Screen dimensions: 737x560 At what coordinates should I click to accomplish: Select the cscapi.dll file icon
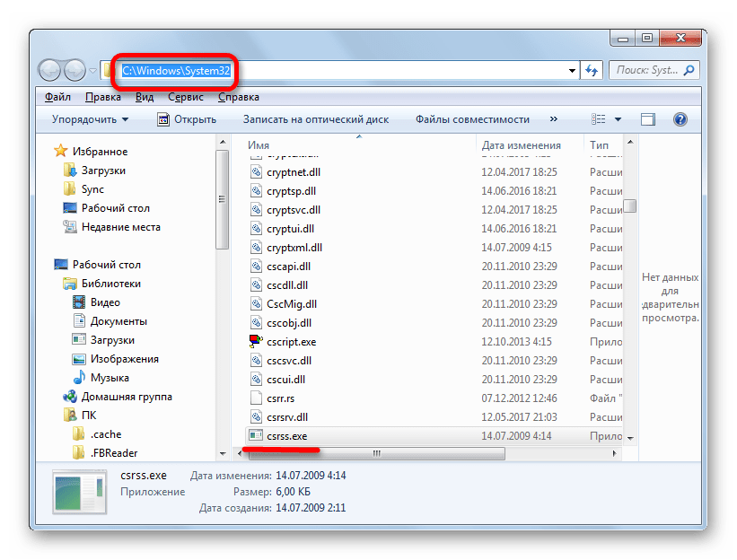point(256,267)
